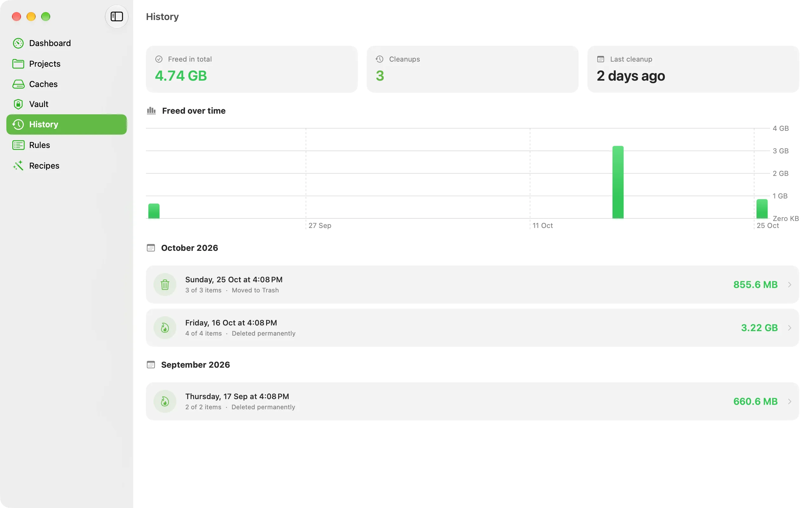Image resolution: width=812 pixels, height=508 pixels.
Task: Click the checkmark icon in Freed in total
Action: (159, 59)
